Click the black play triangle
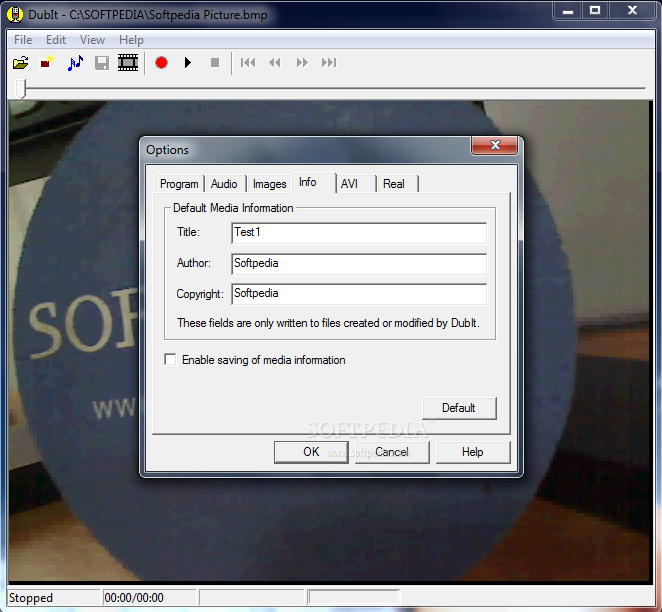Image resolution: width=662 pixels, height=612 pixels. (188, 62)
